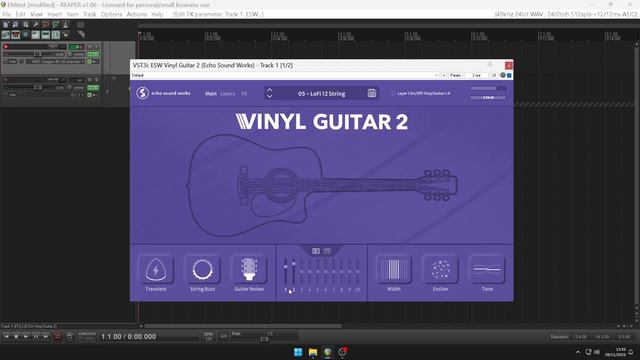
Task: Show hidden tray icons chevron
Action: pyautogui.click(x=578, y=352)
